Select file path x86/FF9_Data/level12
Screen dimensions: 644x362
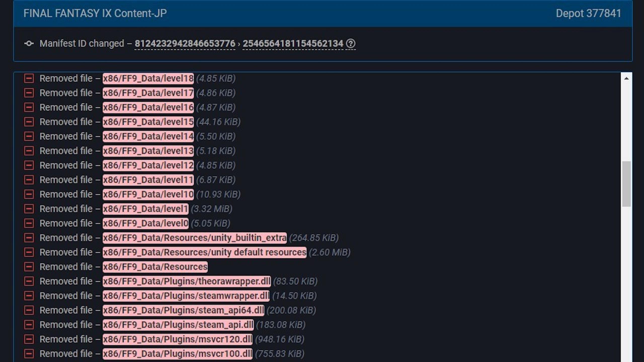148,165
